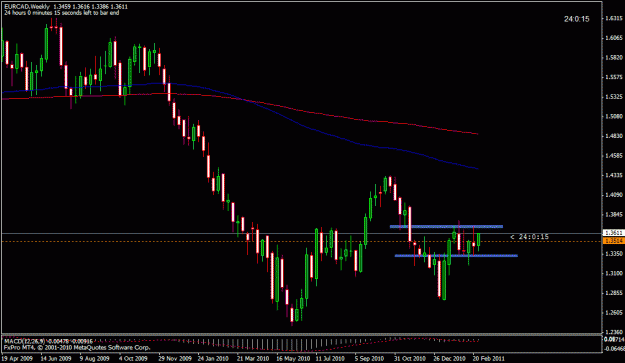Click the orange 1.3514 price tag

pos(613,241)
